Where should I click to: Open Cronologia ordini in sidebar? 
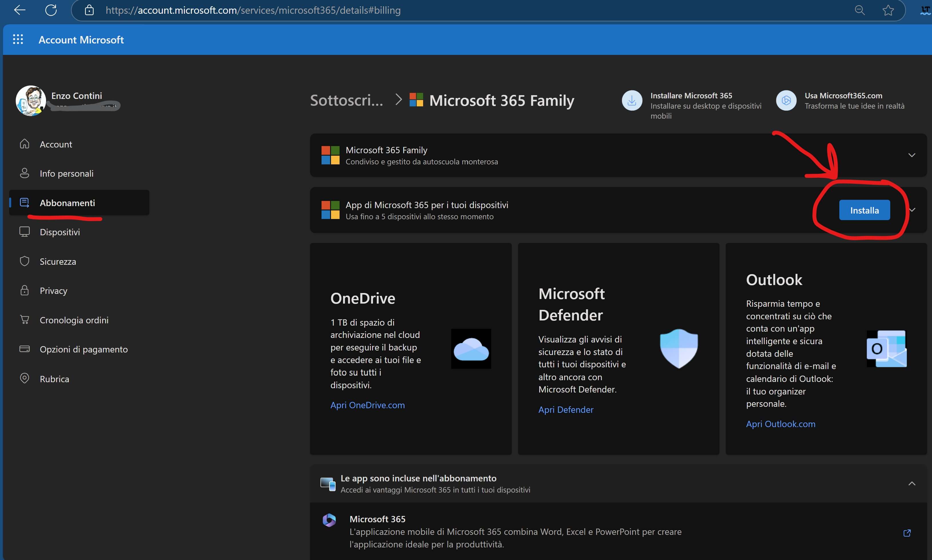coord(74,320)
